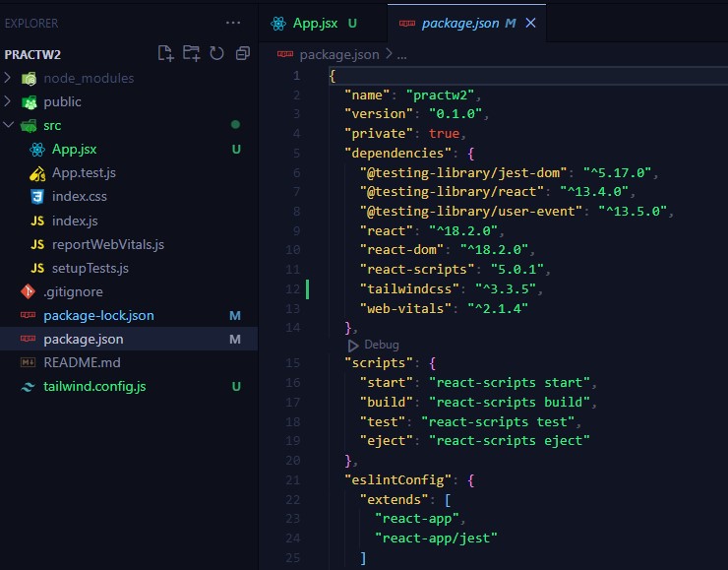Open tailwind.config.js file
Image resolution: width=728 pixels, height=570 pixels.
pos(94,387)
